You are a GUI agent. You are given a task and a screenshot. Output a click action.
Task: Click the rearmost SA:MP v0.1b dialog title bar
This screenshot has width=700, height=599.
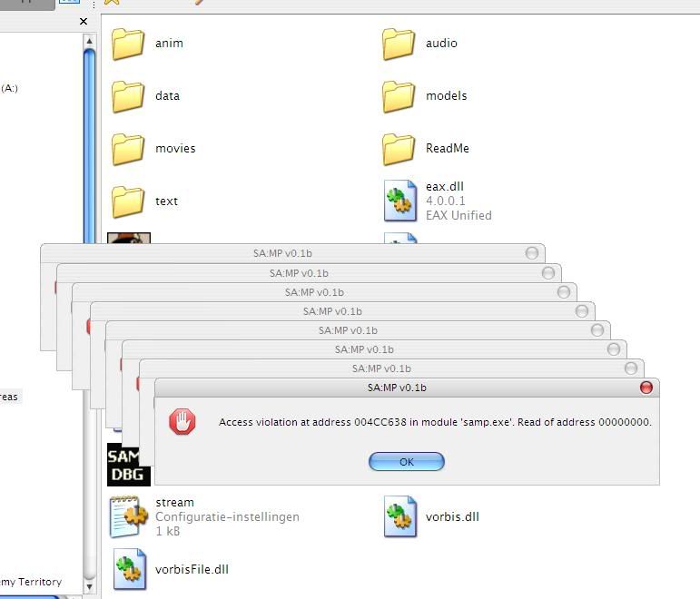[x=292, y=253]
